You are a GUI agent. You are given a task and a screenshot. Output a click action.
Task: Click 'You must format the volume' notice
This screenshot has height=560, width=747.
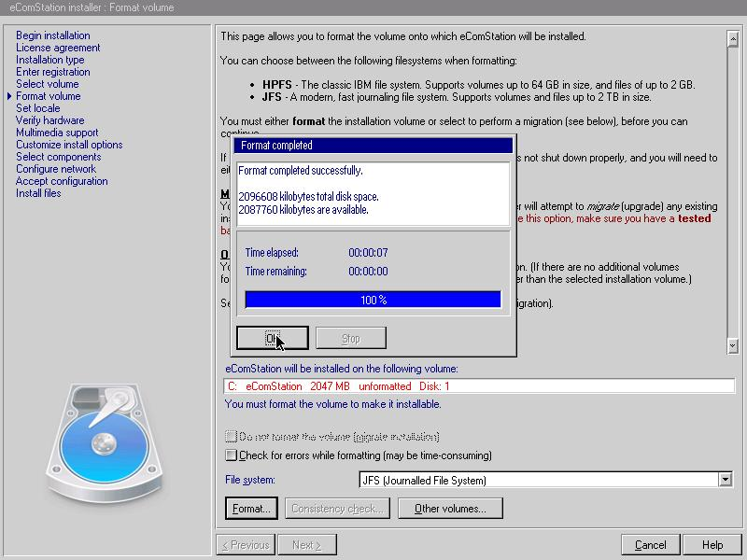(333, 404)
